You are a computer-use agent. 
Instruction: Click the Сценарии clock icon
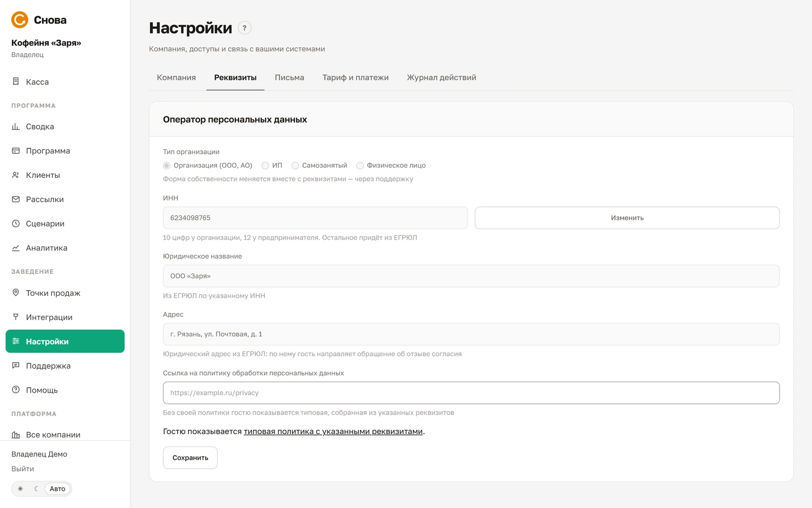click(x=16, y=224)
